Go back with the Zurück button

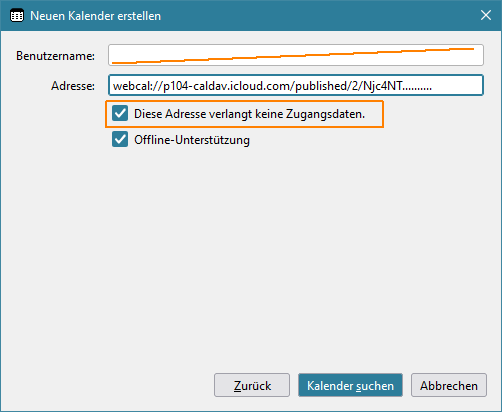(252, 385)
